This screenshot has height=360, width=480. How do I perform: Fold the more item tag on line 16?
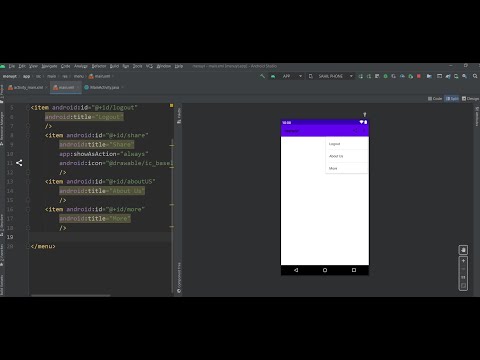(x=28, y=209)
